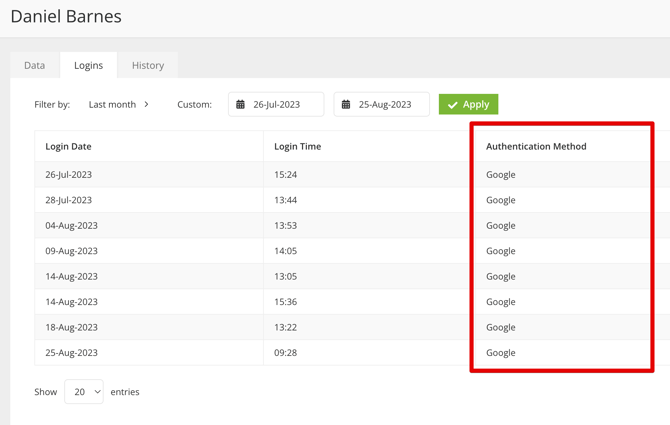Switch to the Data tab
670x425 pixels.
pyautogui.click(x=35, y=65)
